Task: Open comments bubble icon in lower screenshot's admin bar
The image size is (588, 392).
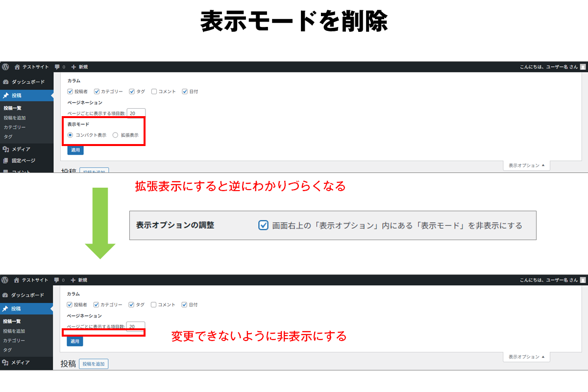Action: pyautogui.click(x=57, y=280)
